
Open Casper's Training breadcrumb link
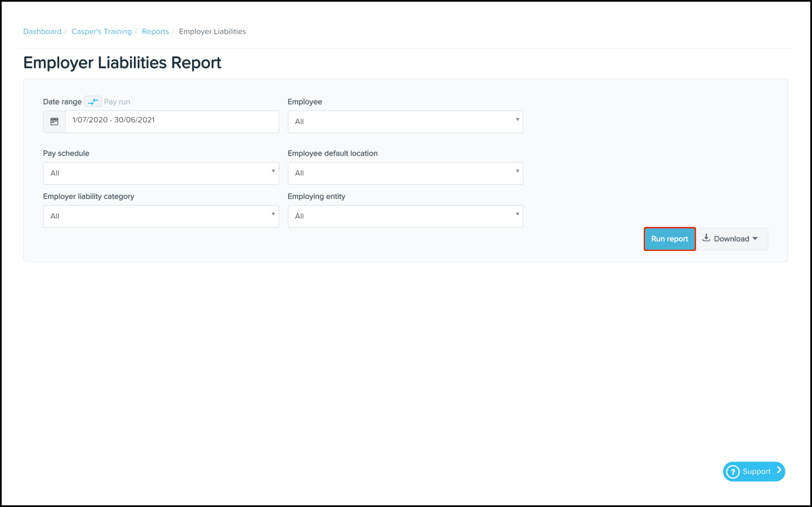coord(102,31)
